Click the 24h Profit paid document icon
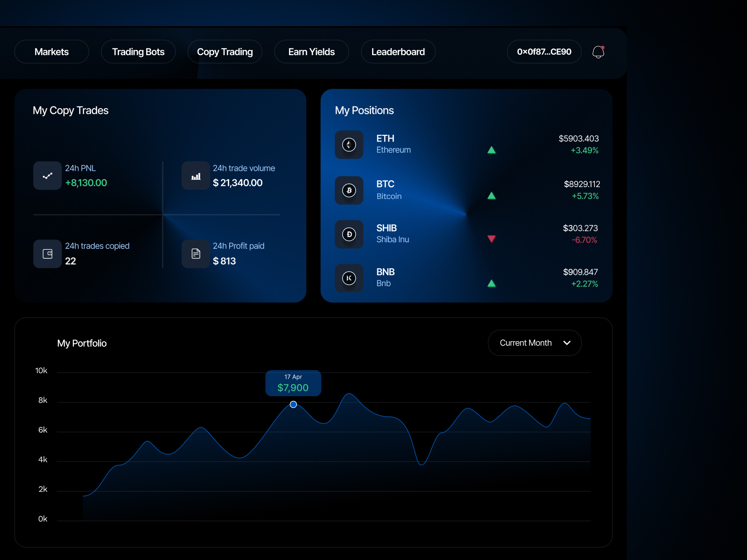Viewport: 747px width, 560px height. (x=196, y=254)
